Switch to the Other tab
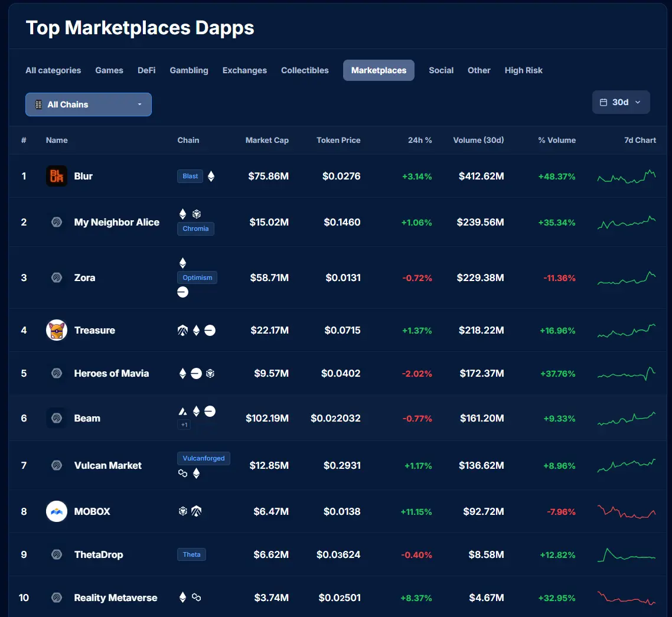The image size is (672, 617). 479,70
